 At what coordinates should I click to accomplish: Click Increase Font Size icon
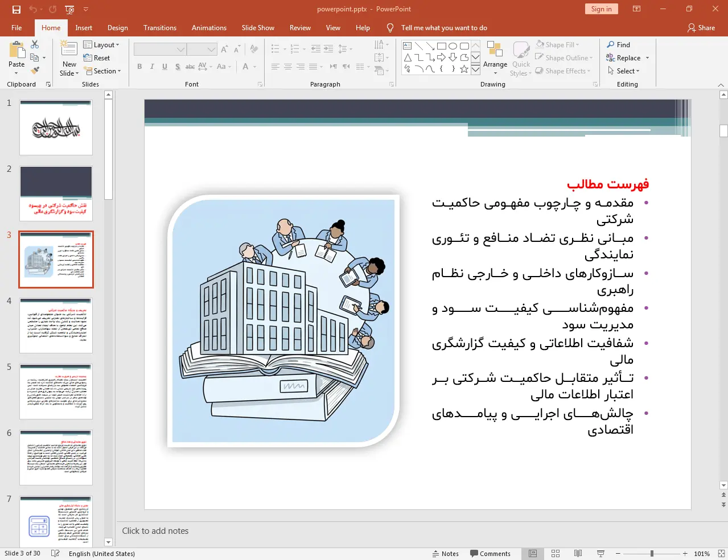coord(224,50)
